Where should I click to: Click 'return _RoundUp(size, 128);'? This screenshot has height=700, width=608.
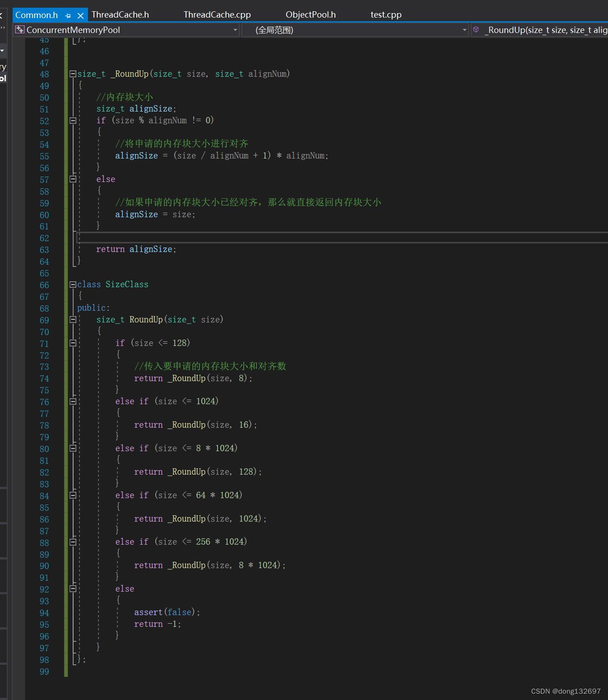(198, 472)
